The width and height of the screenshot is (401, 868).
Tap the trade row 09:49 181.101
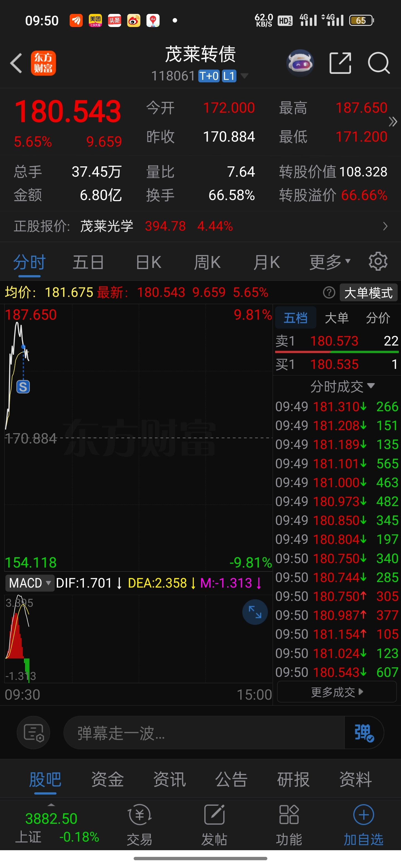[337, 464]
